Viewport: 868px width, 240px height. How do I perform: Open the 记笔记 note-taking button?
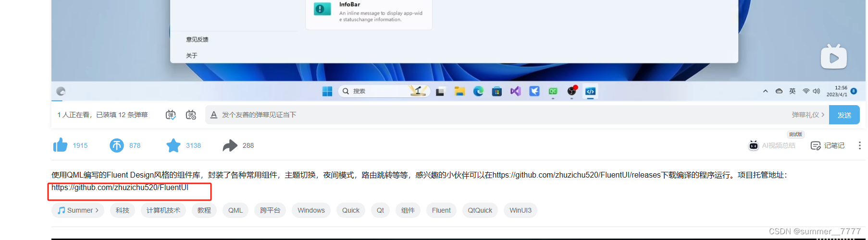(x=828, y=145)
